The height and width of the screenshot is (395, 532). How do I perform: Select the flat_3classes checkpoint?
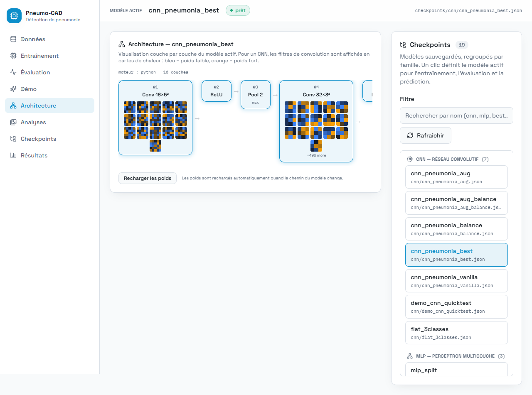tap(456, 333)
